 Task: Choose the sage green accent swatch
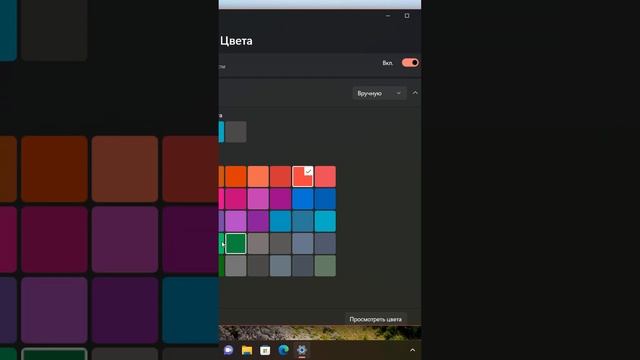coord(325,266)
